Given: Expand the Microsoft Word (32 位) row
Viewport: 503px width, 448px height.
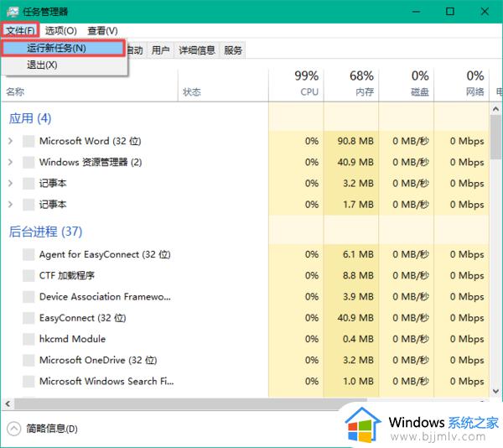Looking at the screenshot, I should coord(10,141).
